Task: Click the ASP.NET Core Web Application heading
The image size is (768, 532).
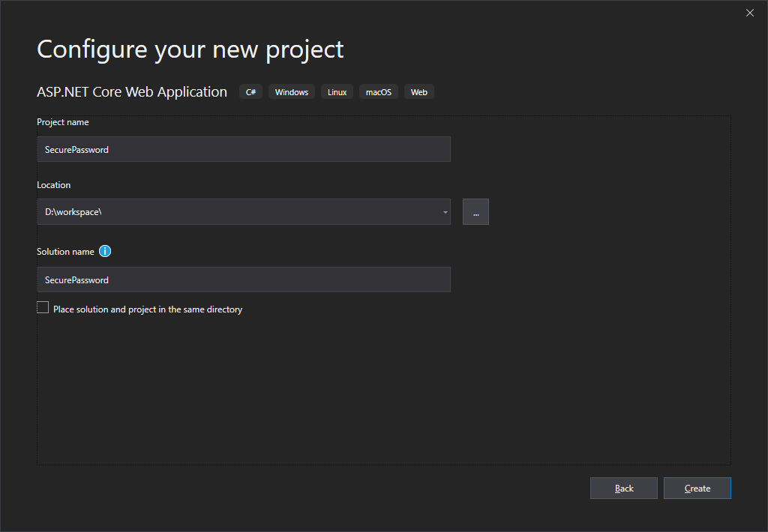Action: tap(132, 92)
